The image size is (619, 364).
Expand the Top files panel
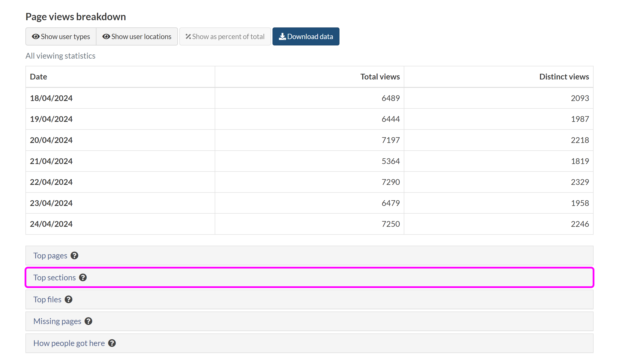tap(47, 299)
